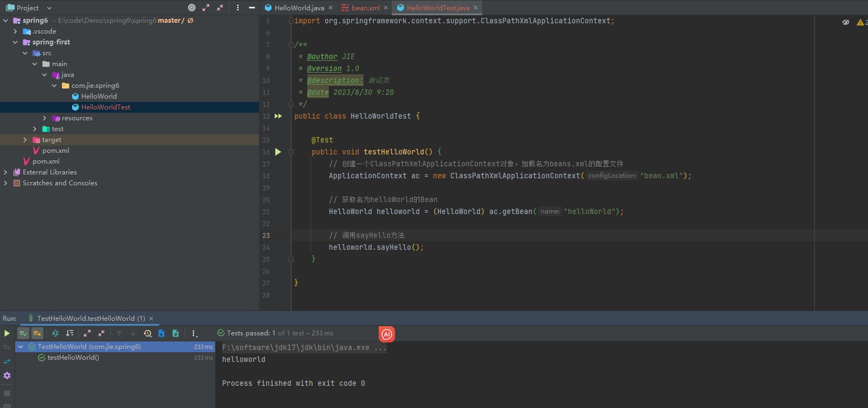868x408 pixels.
Task: Open Project panel options menu
Action: [238, 8]
